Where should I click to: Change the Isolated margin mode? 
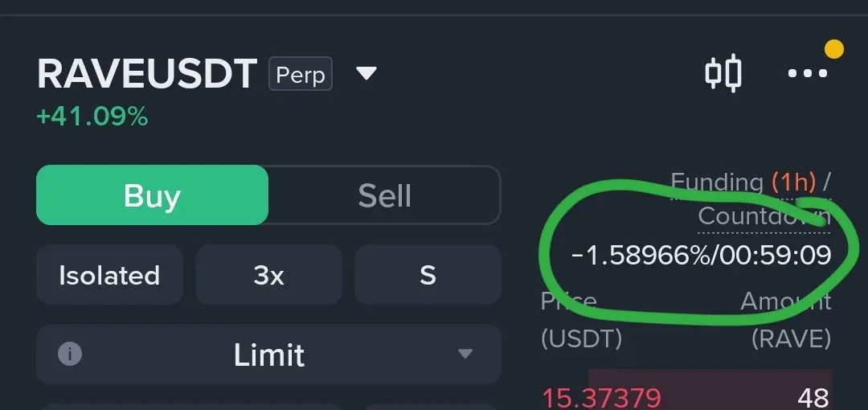tap(109, 275)
